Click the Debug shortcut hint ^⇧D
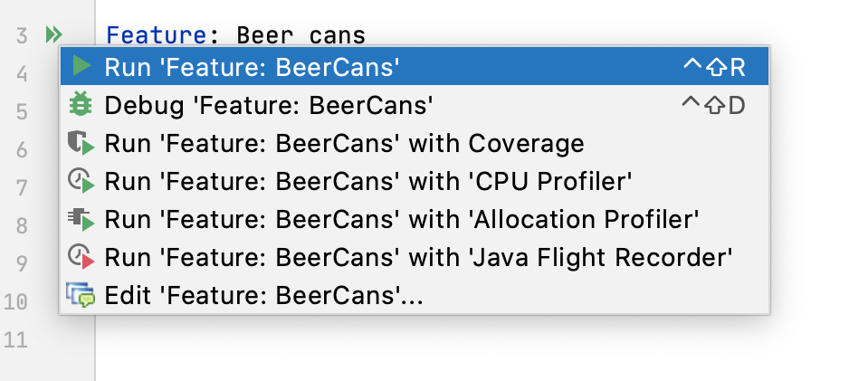 coord(714,105)
